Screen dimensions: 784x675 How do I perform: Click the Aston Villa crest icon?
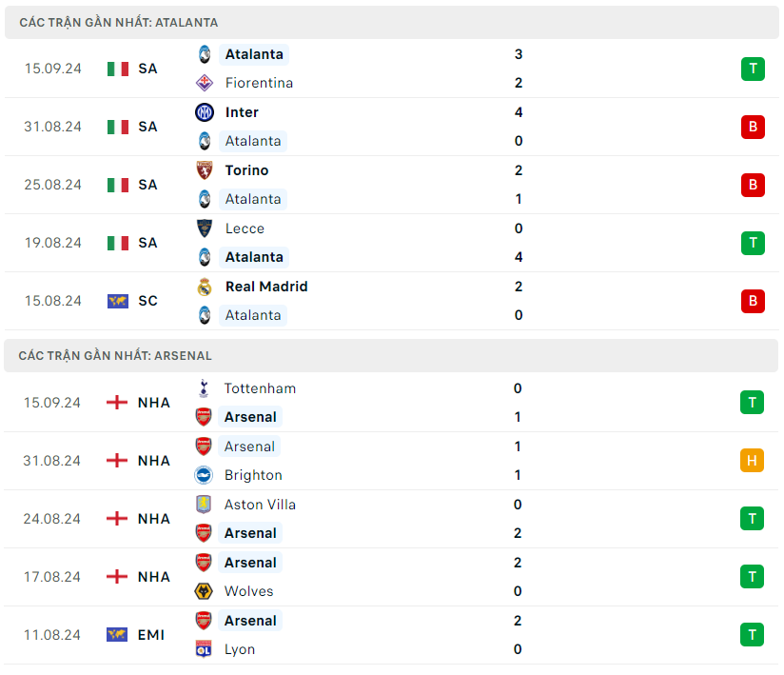(x=204, y=505)
